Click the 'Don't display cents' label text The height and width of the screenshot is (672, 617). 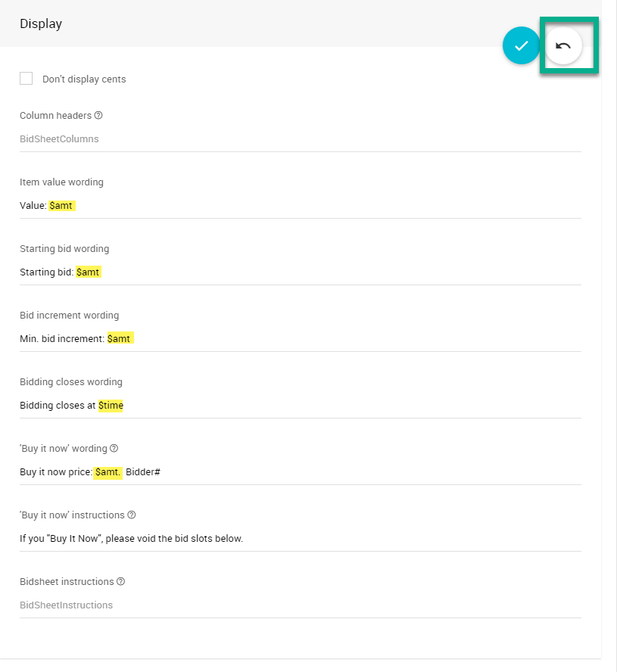84,79
